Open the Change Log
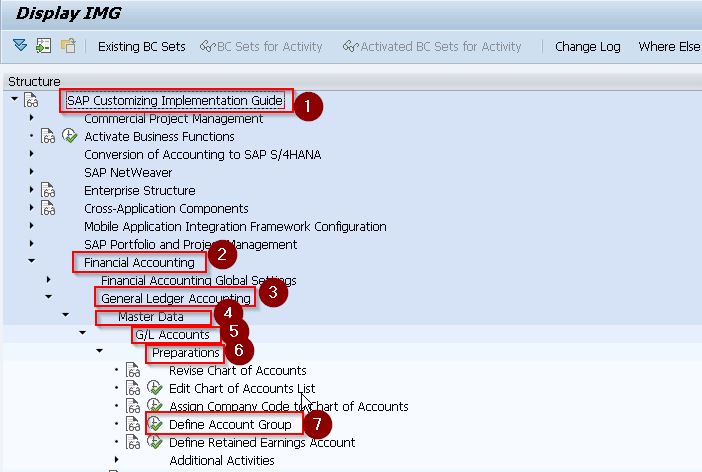The image size is (702, 472). click(587, 47)
